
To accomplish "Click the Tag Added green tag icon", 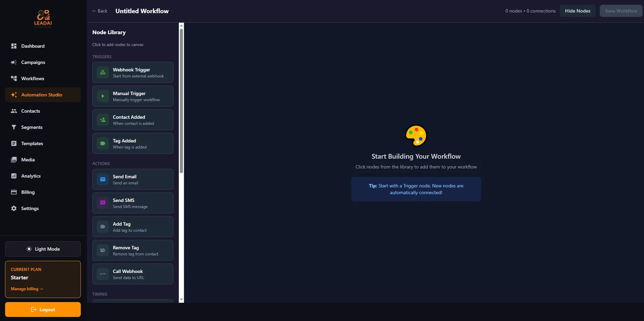I will tap(103, 143).
